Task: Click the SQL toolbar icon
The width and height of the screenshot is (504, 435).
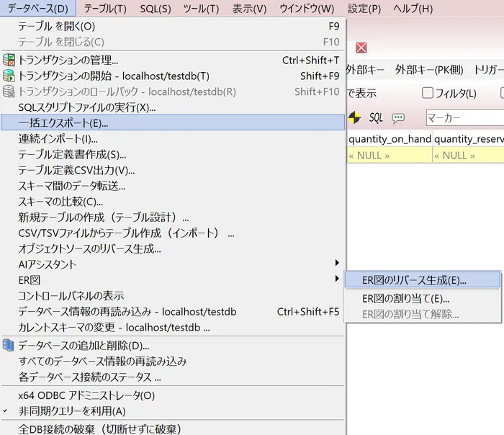Action: (x=376, y=117)
